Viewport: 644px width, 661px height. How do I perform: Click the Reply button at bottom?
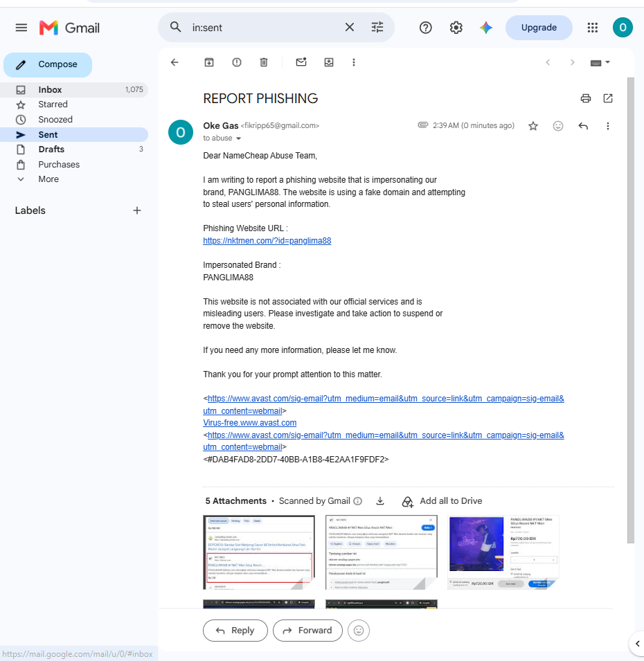(235, 631)
